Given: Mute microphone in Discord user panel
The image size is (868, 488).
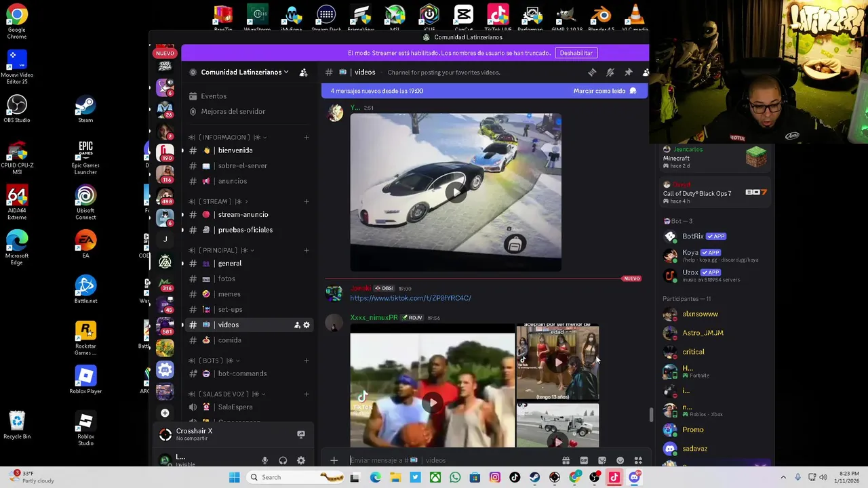Looking at the screenshot, I should coord(265,461).
